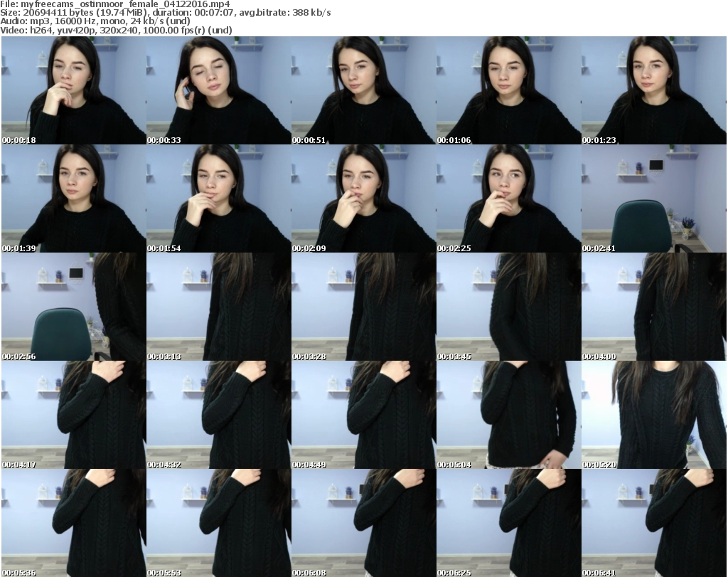Open the thumbnail at 00:02:25
This screenshot has height=577, width=728.
pos(508,198)
